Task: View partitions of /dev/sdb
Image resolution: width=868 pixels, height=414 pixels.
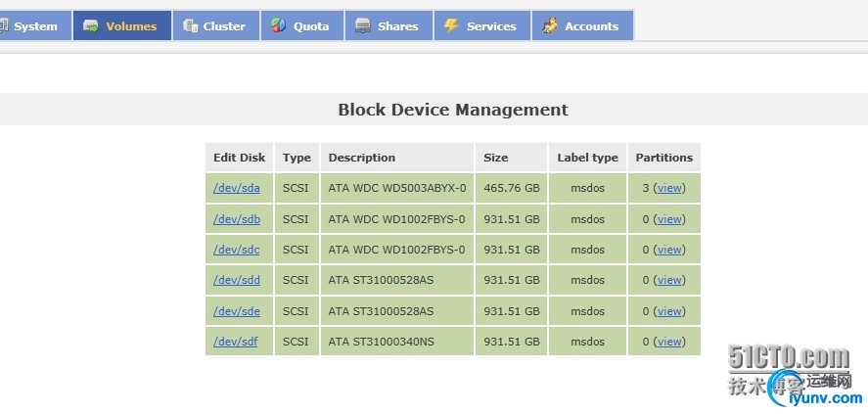Action: click(x=669, y=219)
